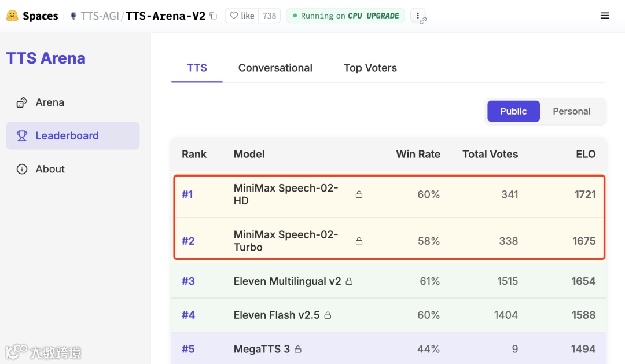The width and height of the screenshot is (625, 364).
Task: Copy the TTS-Arena-V2 space name icon
Action: pyautogui.click(x=214, y=16)
